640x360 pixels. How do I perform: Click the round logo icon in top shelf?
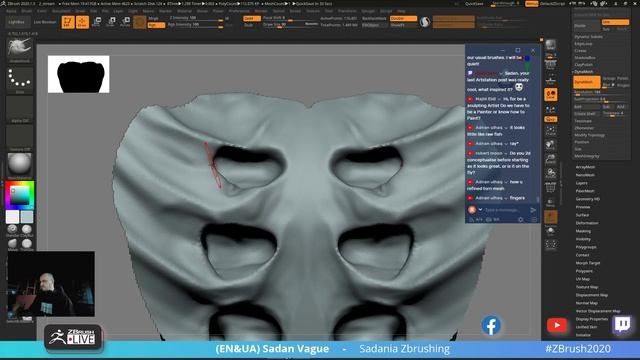(x=425, y=22)
